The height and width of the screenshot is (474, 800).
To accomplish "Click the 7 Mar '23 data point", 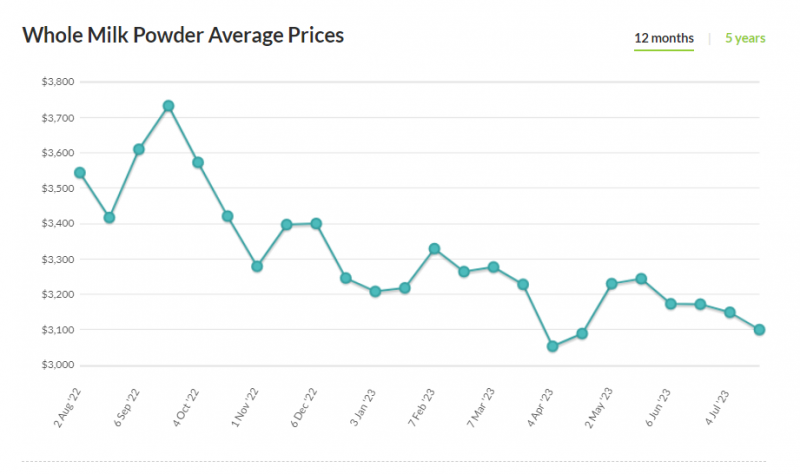I will pyautogui.click(x=493, y=267).
